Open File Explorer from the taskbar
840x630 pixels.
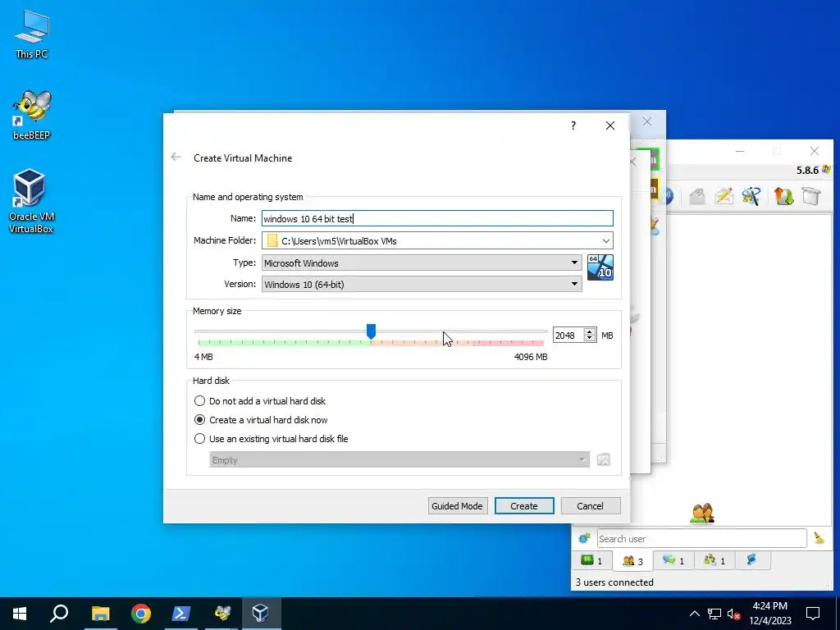coord(100,614)
